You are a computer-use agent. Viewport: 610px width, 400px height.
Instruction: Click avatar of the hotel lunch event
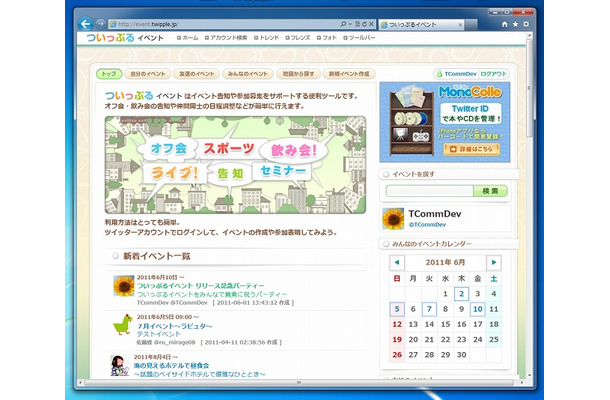(119, 365)
